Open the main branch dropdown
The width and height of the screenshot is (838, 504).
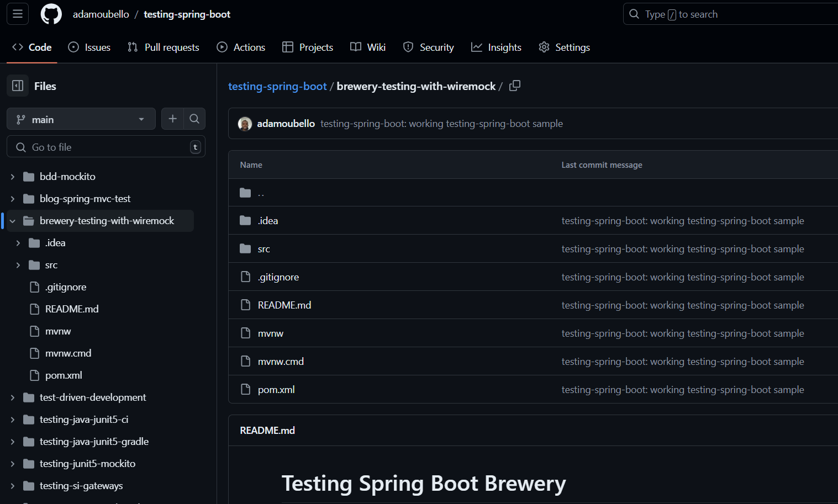click(81, 119)
